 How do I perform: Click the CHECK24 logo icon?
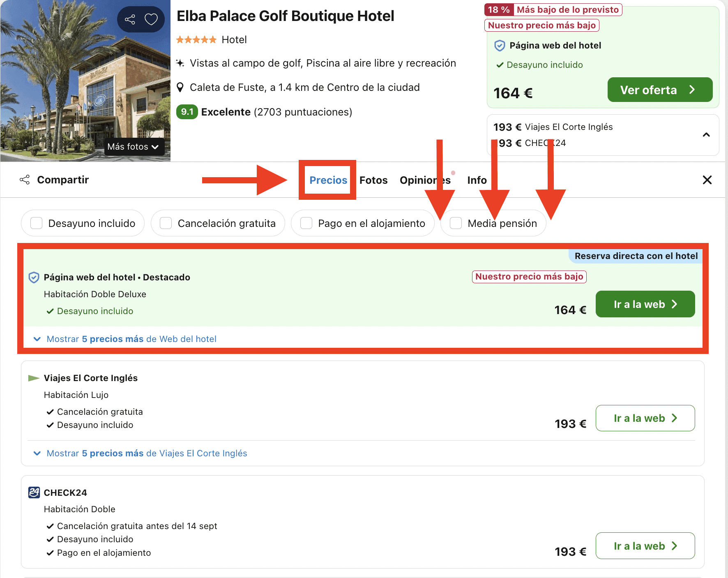pyautogui.click(x=34, y=492)
